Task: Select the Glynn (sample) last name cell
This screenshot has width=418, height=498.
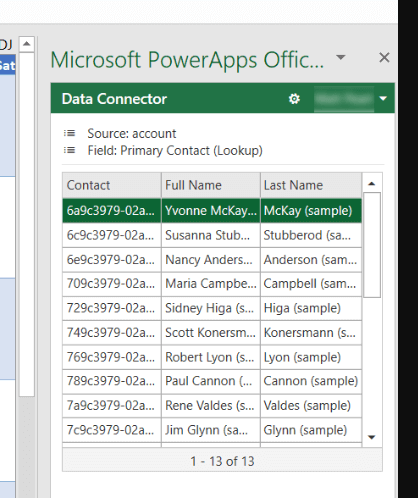Action: pos(311,430)
